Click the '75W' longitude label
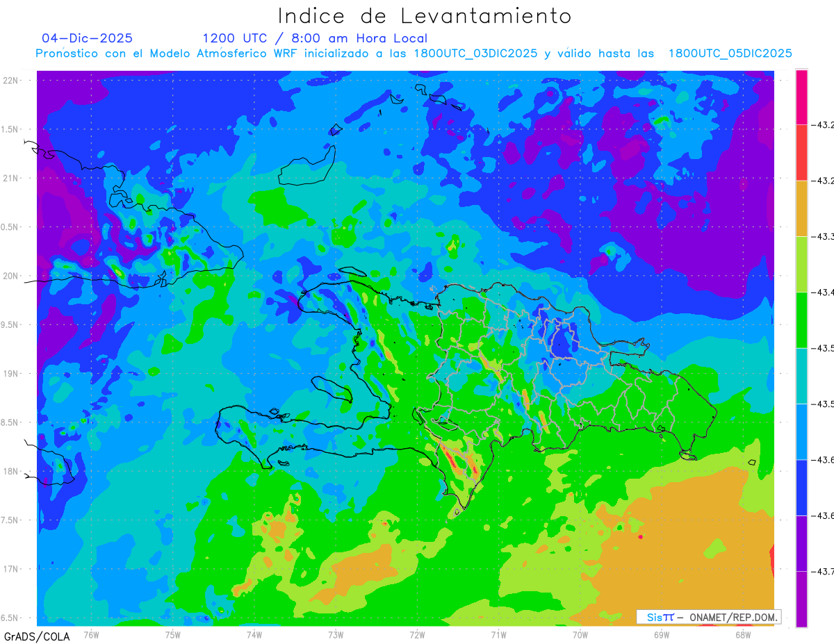 pyautogui.click(x=173, y=634)
